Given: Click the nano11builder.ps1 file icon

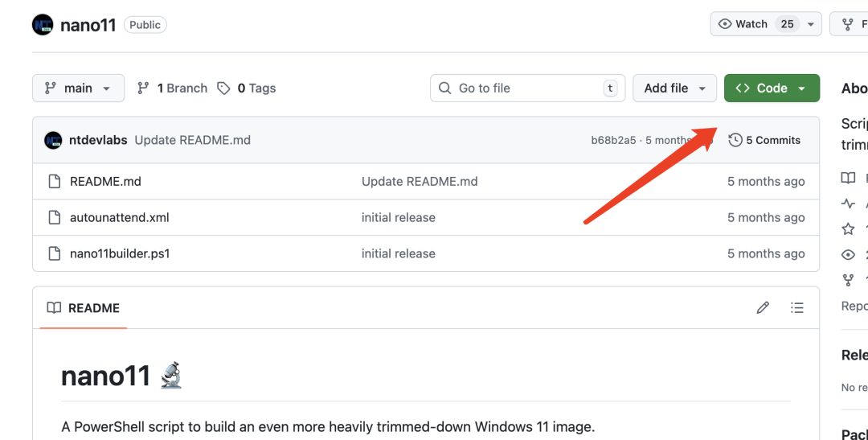Looking at the screenshot, I should 55,253.
